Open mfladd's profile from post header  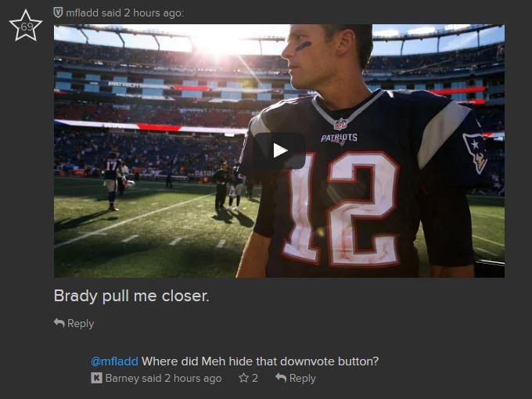pos(82,13)
